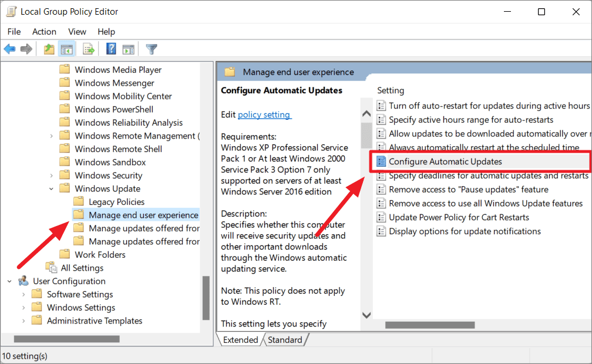This screenshot has width=592, height=364.
Task: Switch to the Standard tab
Action: click(285, 339)
